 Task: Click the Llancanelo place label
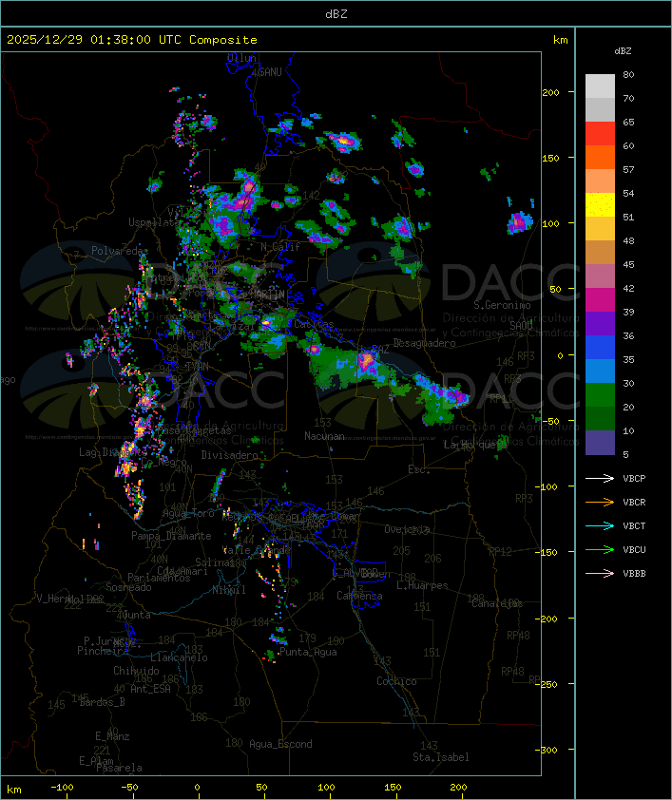pos(179,658)
